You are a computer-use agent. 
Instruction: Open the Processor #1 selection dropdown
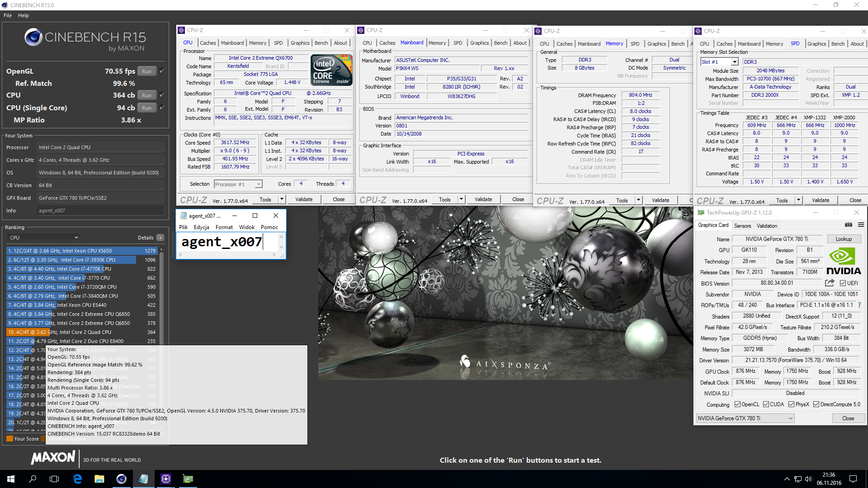[x=238, y=184]
